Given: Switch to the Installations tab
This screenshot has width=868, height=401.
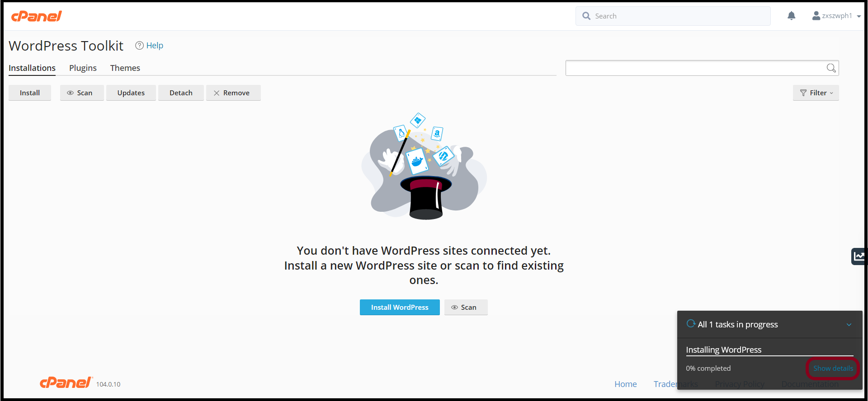Looking at the screenshot, I should pyautogui.click(x=32, y=68).
